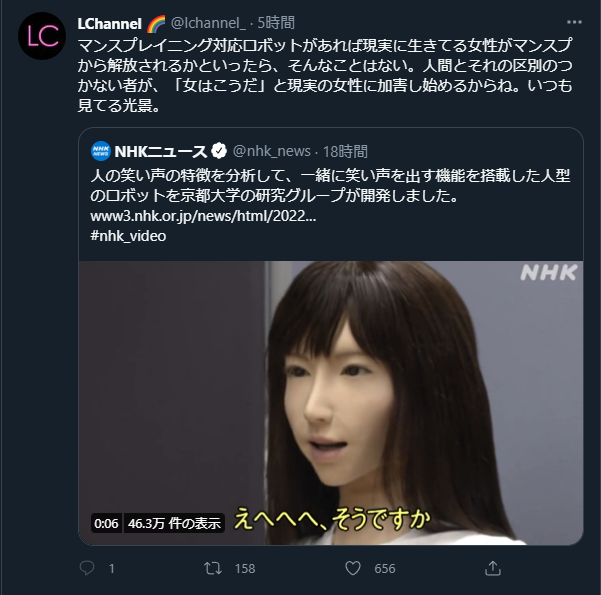This screenshot has width=601, height=595.
Task: Expand the three-dot more options menu
Action: coord(574,22)
